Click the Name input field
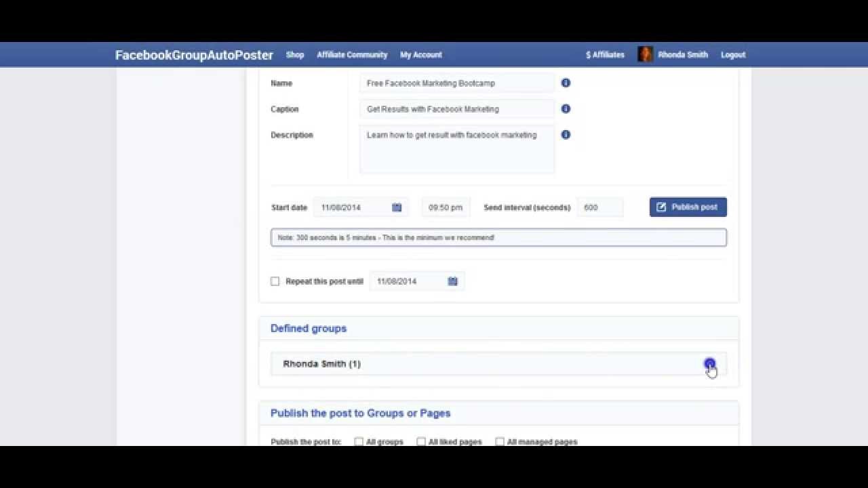This screenshot has height=488, width=868. point(456,83)
